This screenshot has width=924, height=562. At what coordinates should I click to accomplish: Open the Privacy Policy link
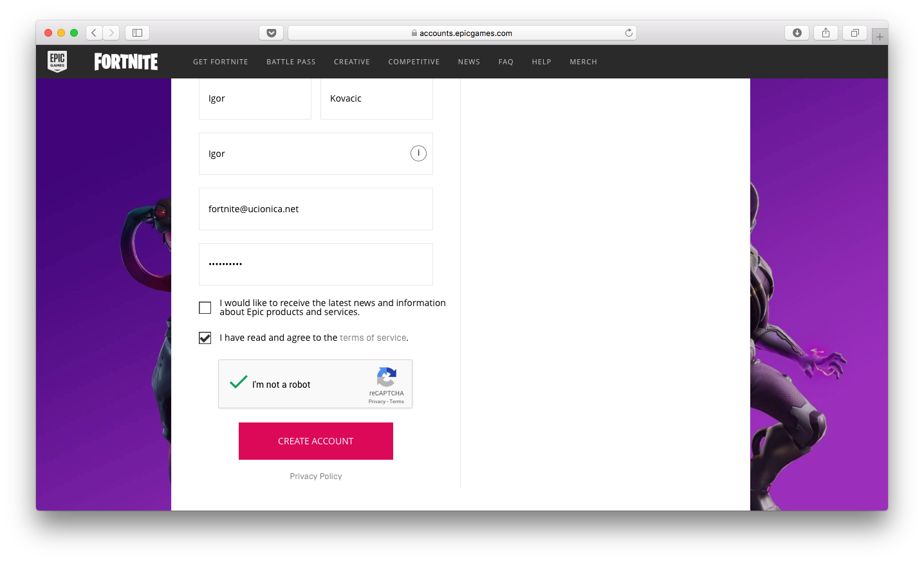tap(316, 476)
